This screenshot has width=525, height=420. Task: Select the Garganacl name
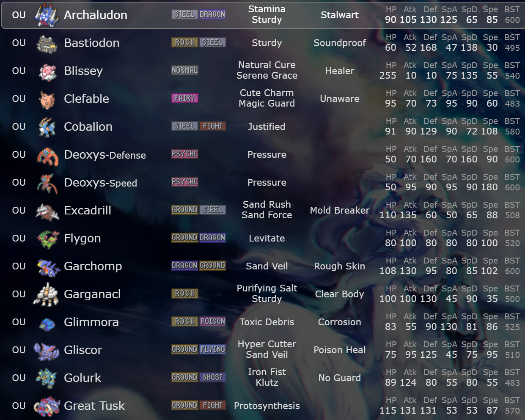[x=93, y=294]
